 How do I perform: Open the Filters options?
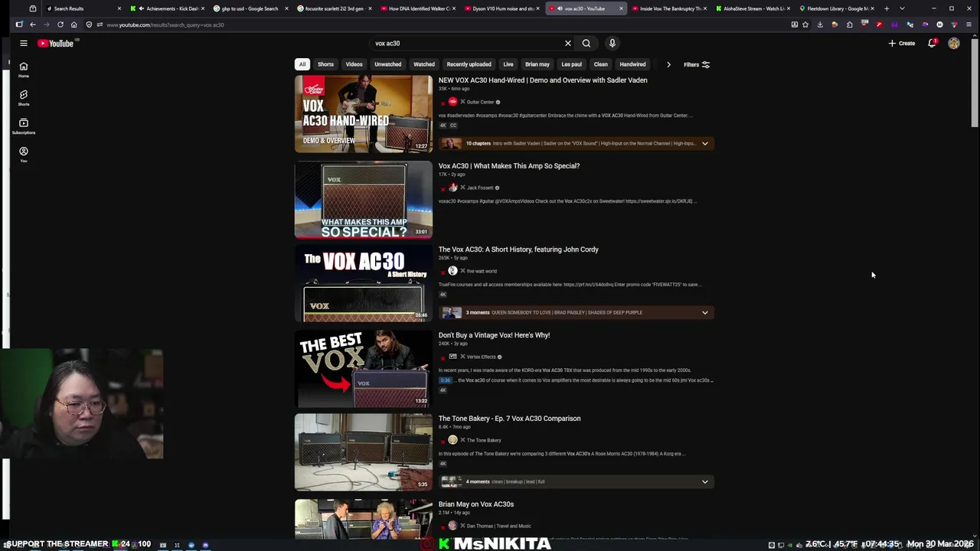pos(697,65)
